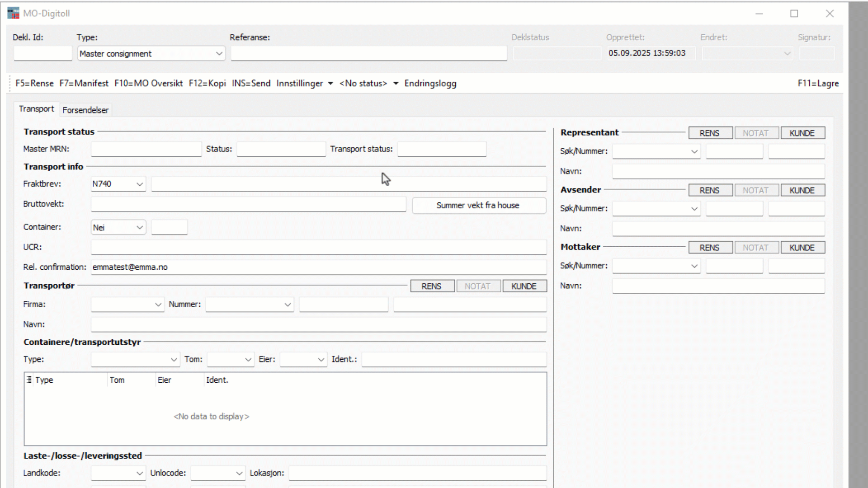Click F7=Manifest in the toolbar
This screenshot has width=868, height=488.
[84, 83]
